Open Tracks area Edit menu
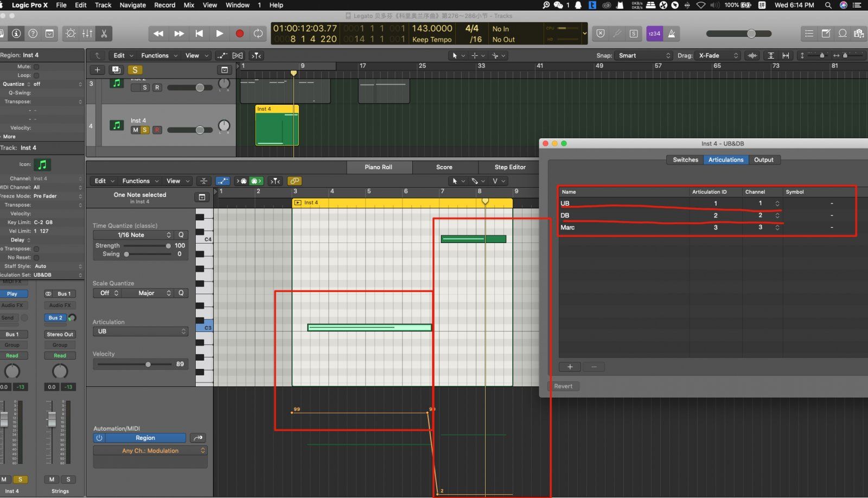This screenshot has height=498, width=868. [x=122, y=55]
